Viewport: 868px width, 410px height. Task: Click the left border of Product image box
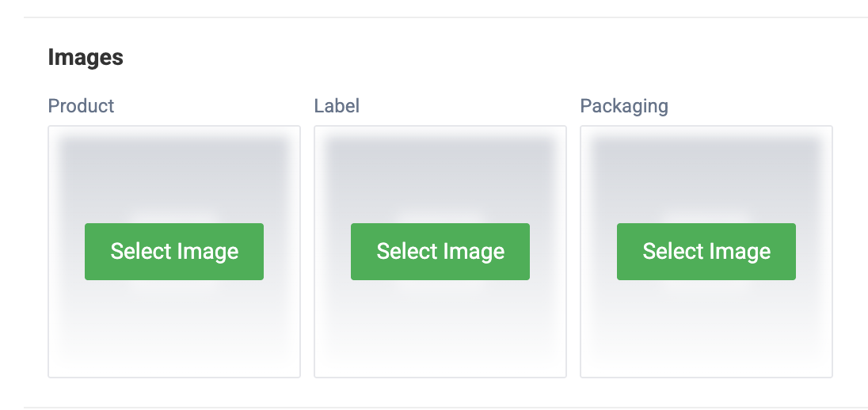pyautogui.click(x=48, y=252)
